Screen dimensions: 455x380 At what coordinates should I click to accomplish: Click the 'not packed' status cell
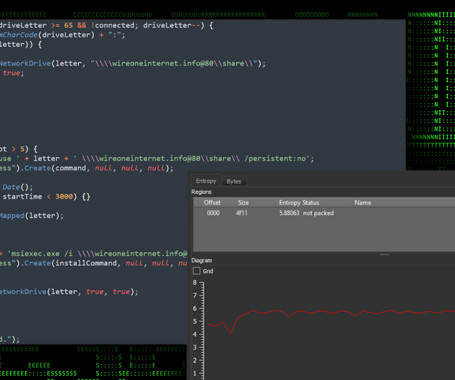(318, 213)
